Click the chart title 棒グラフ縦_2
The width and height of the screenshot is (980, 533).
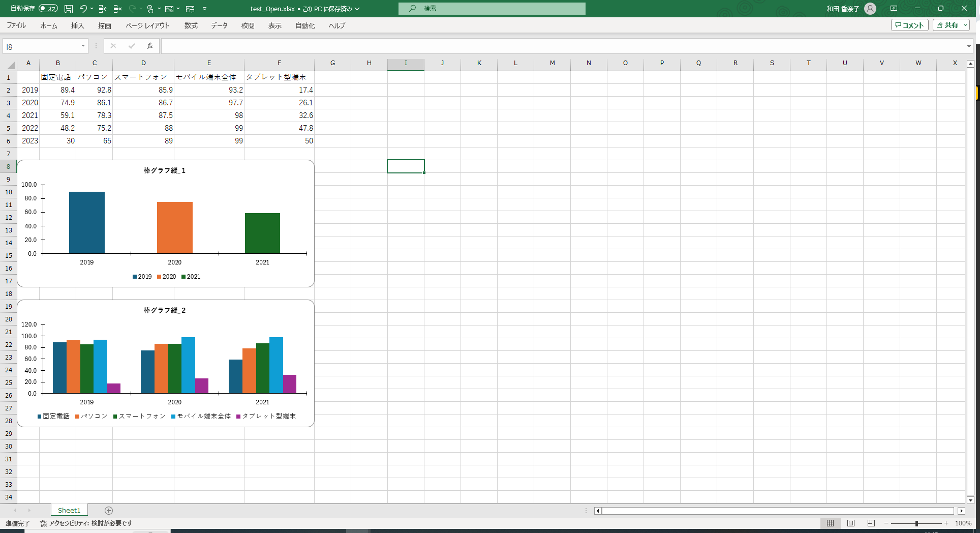pos(165,310)
